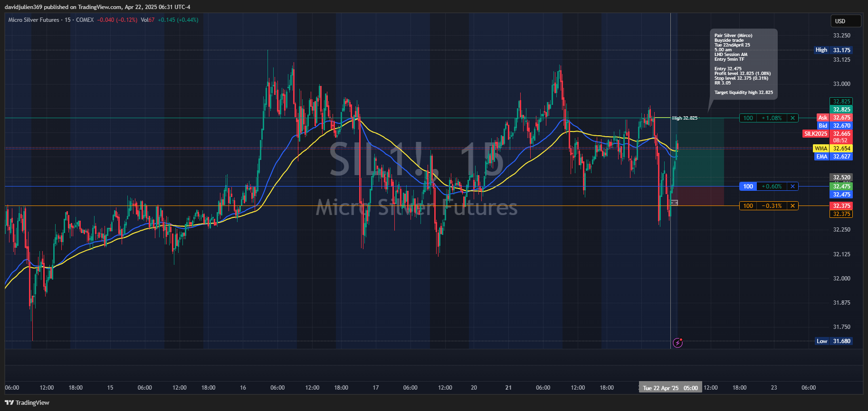Click the +1.08% profit label

[772, 118]
